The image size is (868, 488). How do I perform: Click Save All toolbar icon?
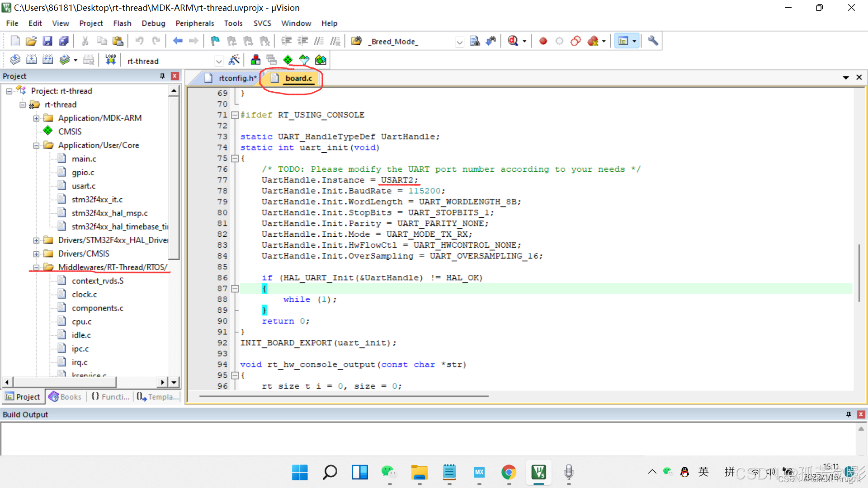point(64,41)
